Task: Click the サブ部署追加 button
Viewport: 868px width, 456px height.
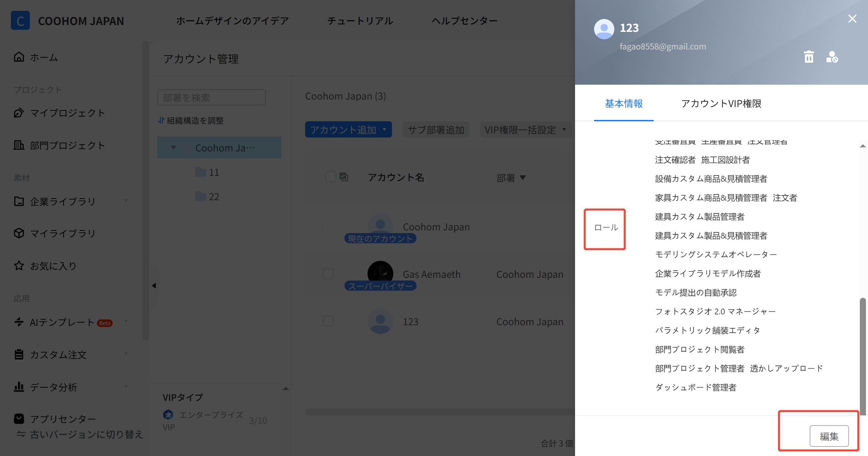Action: pos(436,129)
